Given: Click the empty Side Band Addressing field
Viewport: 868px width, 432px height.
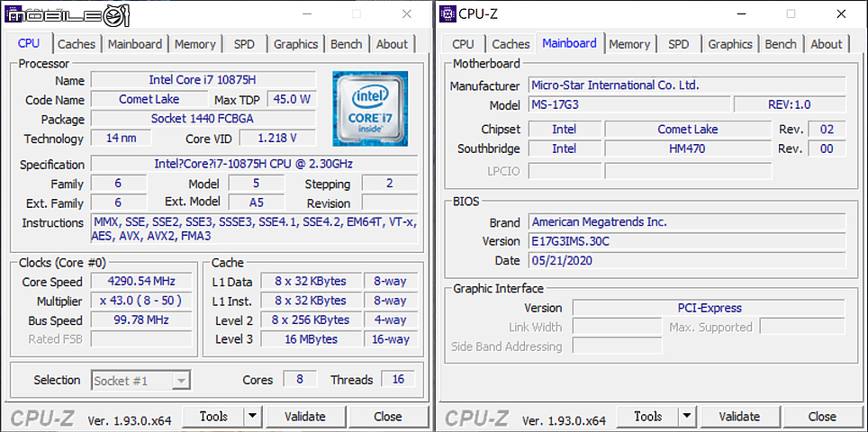Looking at the screenshot, I should [617, 346].
